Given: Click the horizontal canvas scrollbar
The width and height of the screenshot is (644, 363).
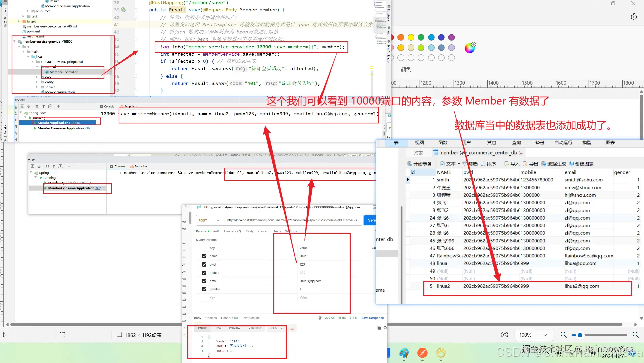Looking at the screenshot, I should click(x=316, y=325).
